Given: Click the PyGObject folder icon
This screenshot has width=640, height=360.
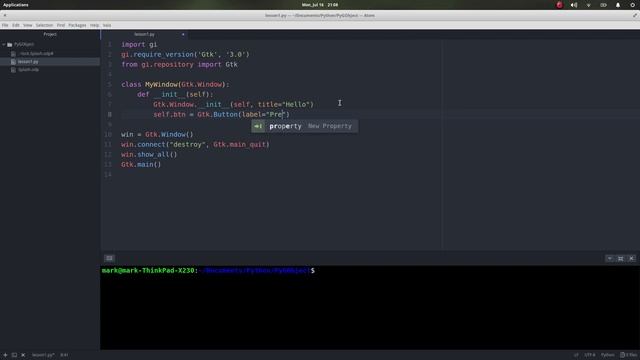Looking at the screenshot, I should [x=10, y=44].
